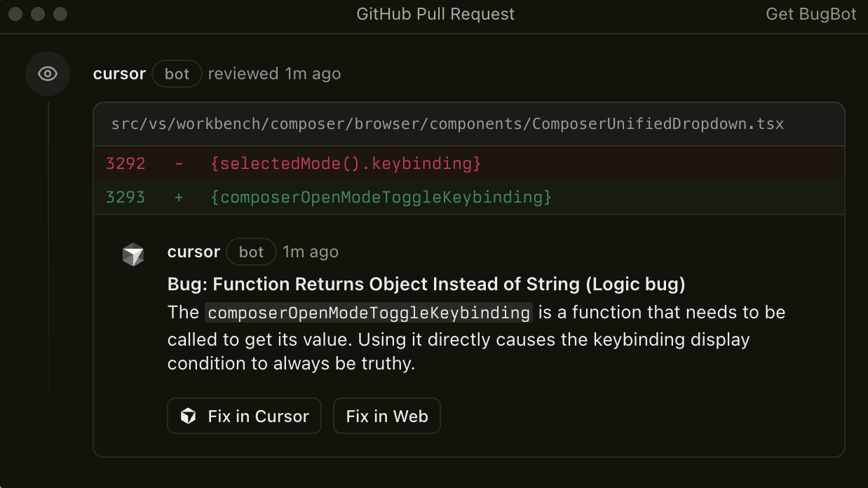Click the cube icon beside the bot comment
The image size is (868, 488).
point(133,255)
